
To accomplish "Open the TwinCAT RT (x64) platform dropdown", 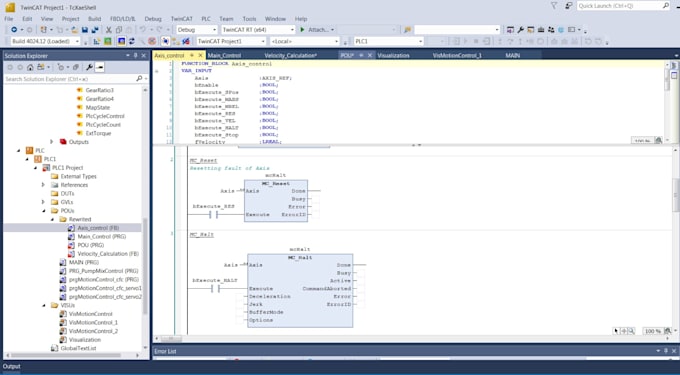I will click(258, 30).
